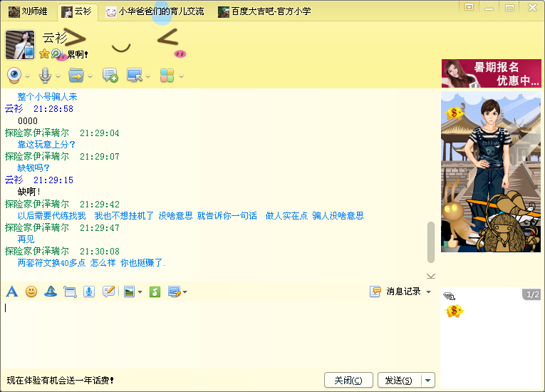Open the dropdown menu icon in the title bar
Image resolution: width=545 pixels, height=392 pixels.
[x=469, y=7]
